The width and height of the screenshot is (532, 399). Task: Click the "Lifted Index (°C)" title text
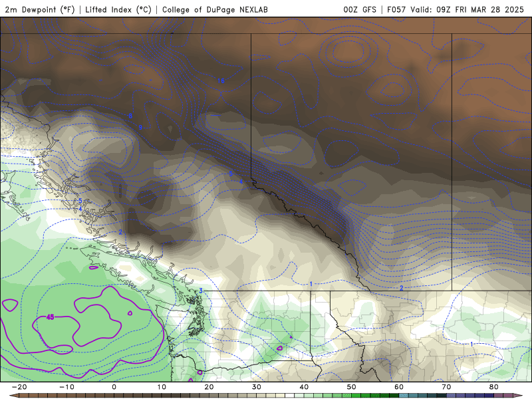tap(118, 9)
